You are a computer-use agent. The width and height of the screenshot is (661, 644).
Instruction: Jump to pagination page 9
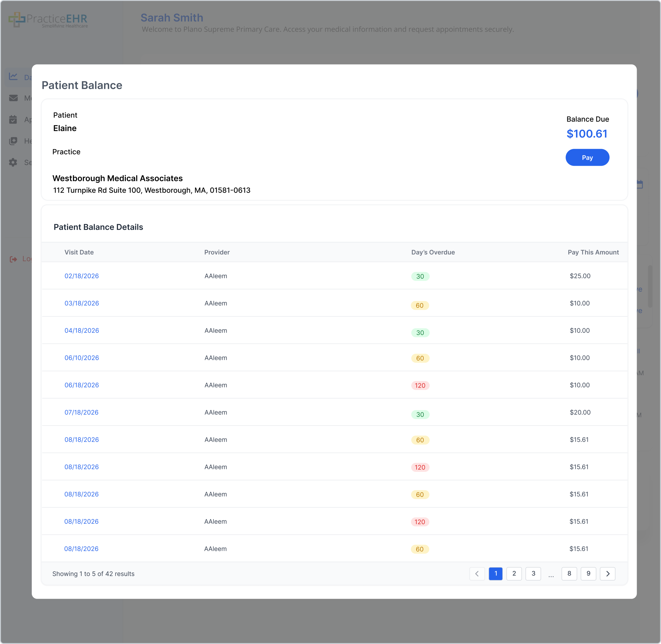pos(588,574)
